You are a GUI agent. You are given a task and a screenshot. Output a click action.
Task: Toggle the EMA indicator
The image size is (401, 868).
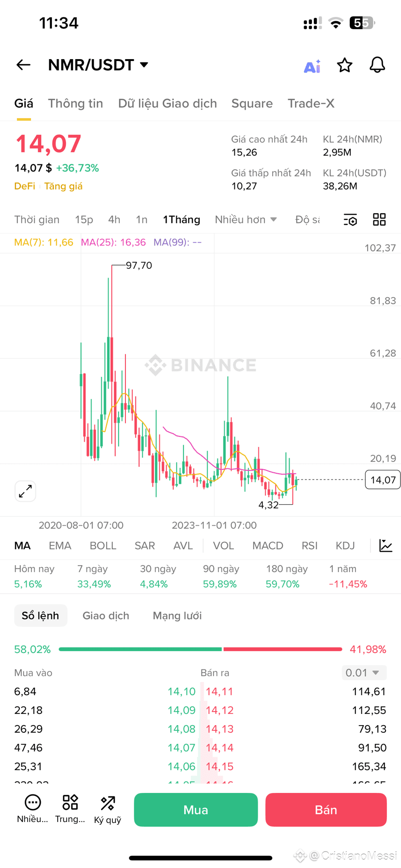(x=60, y=546)
